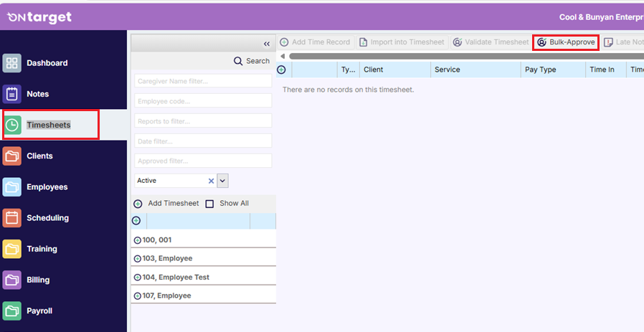Click the Late Notes toolbar button

pos(623,42)
